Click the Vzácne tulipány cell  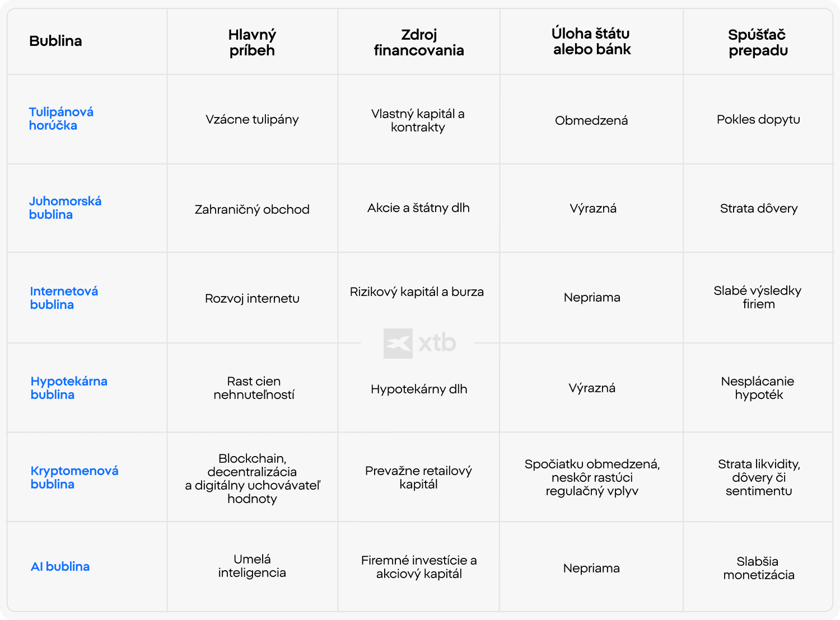tap(252, 119)
